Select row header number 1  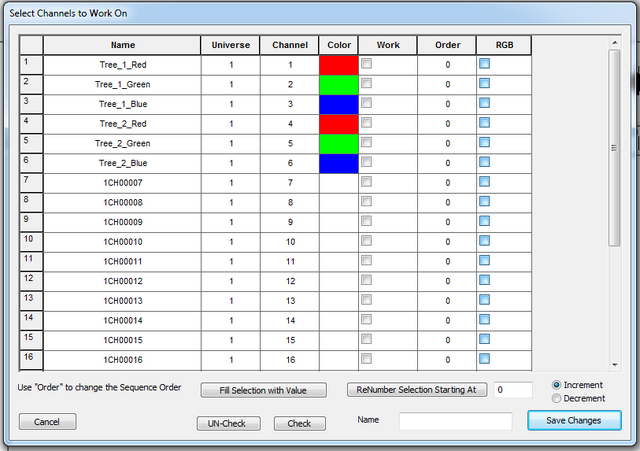pyautogui.click(x=31, y=65)
